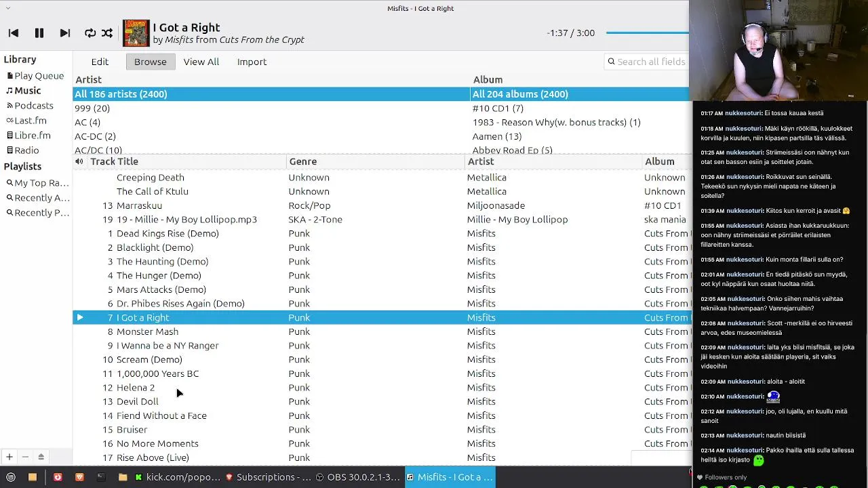Select the track Helena 2
The height and width of the screenshot is (488, 868).
(x=136, y=388)
